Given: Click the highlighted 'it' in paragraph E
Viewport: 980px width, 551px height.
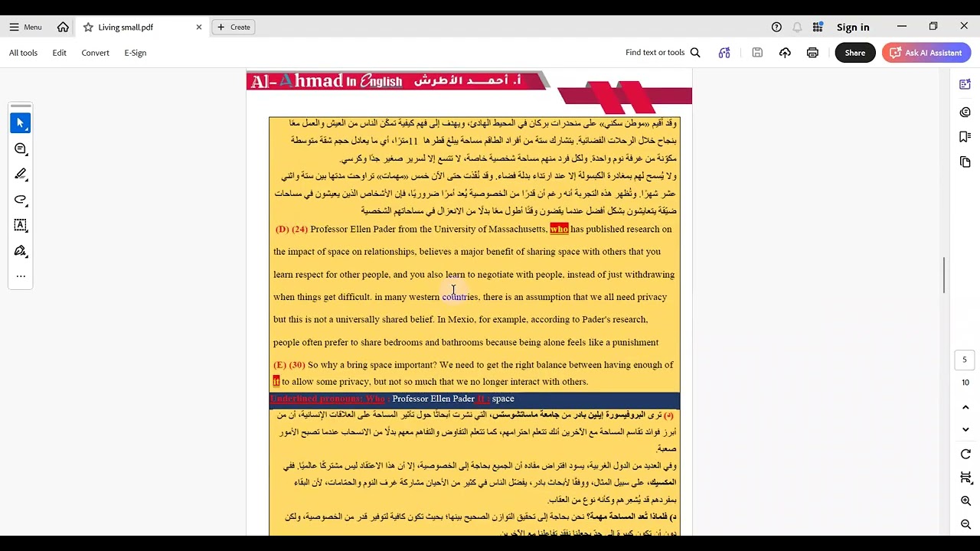Looking at the screenshot, I should click(x=276, y=381).
